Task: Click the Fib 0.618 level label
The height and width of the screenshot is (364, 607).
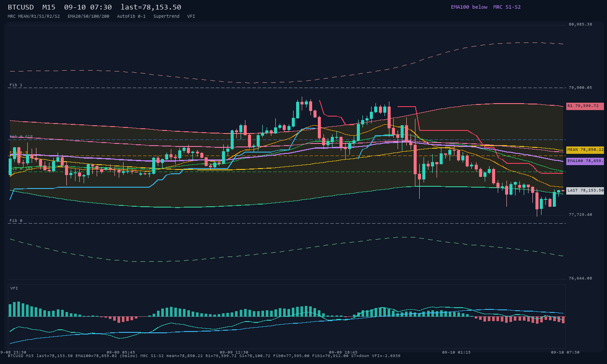Action: (21, 136)
